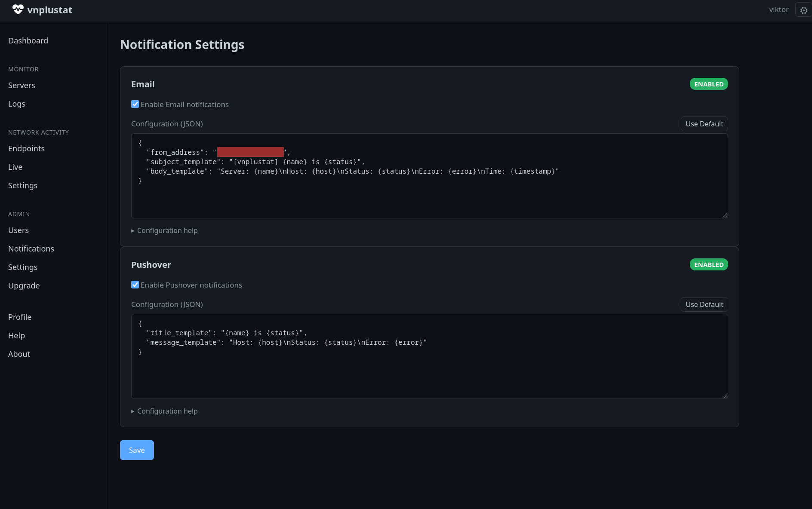
Task: Open the theme settings gear icon
Action: pos(803,10)
